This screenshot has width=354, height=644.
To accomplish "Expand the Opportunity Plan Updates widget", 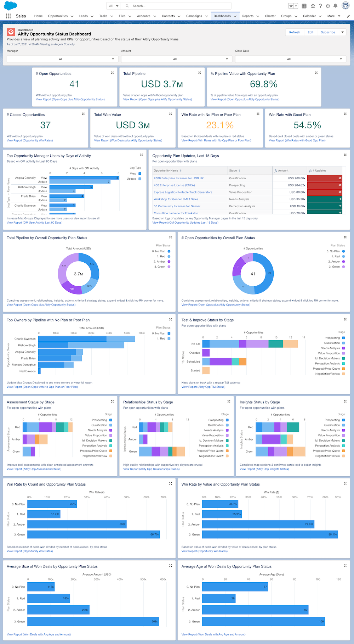I will pos(345,155).
